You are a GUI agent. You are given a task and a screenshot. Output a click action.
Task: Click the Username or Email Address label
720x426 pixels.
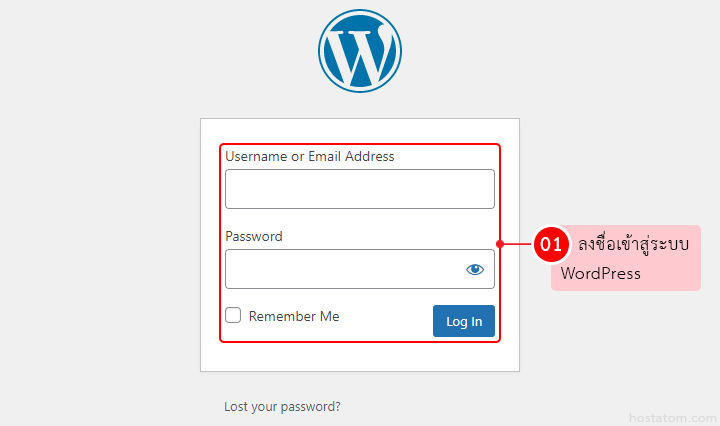click(309, 156)
